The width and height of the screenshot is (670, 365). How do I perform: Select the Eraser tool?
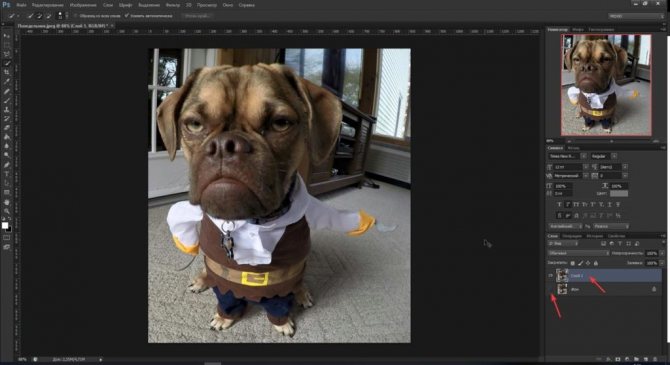pos(7,127)
